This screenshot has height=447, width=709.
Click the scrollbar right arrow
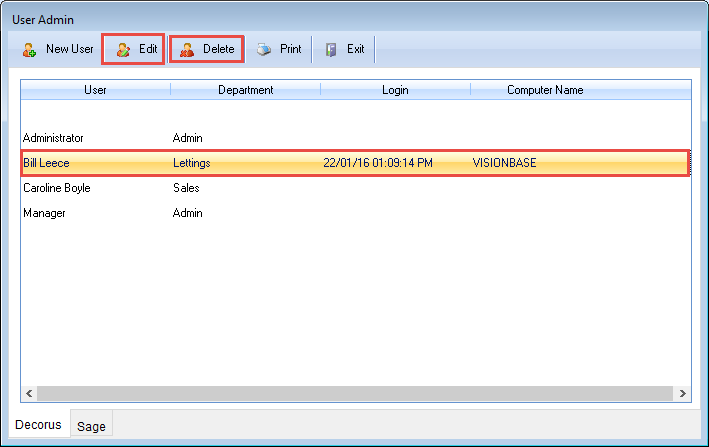pos(682,393)
